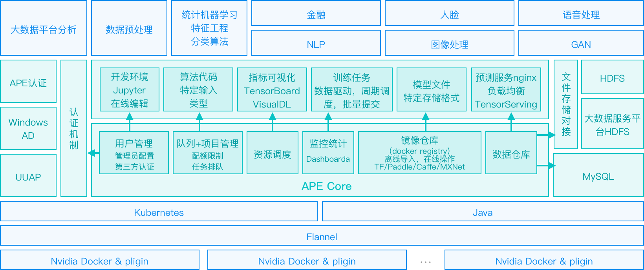Click the 算法代码 特定输入类型 box

click(198, 89)
